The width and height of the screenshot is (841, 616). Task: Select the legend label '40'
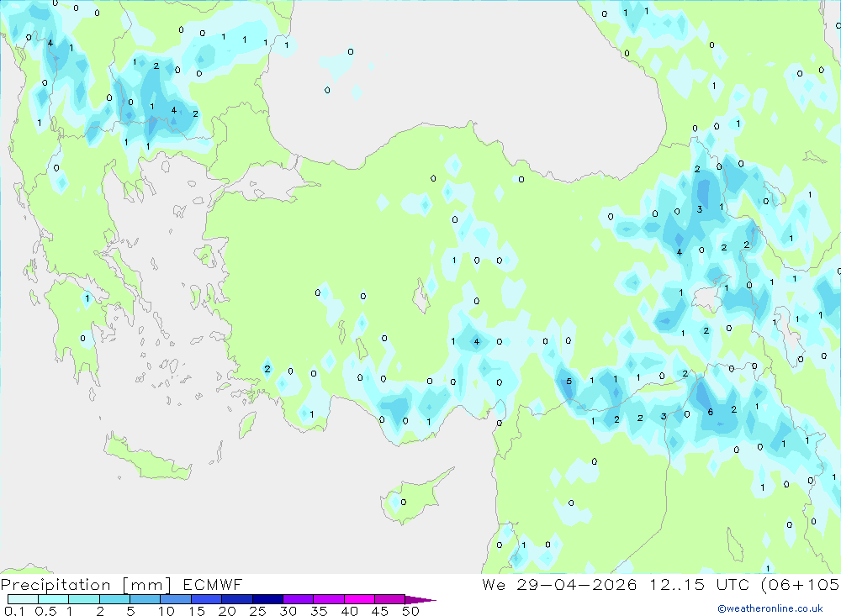click(350, 611)
